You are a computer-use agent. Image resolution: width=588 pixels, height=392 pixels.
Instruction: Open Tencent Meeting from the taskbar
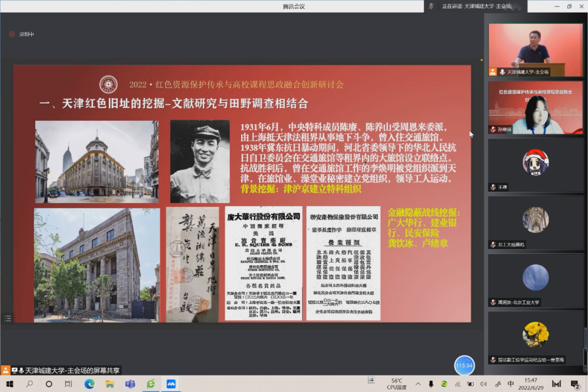171,384
